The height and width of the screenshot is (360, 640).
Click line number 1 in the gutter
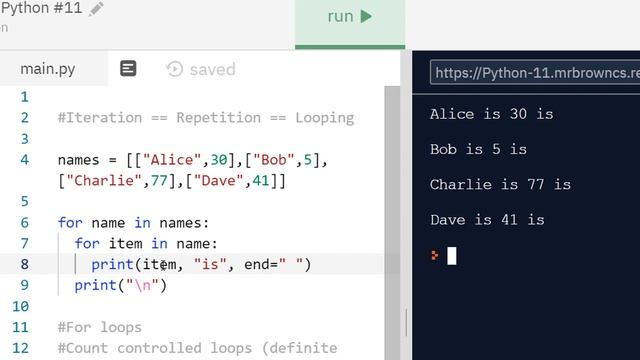point(24,97)
